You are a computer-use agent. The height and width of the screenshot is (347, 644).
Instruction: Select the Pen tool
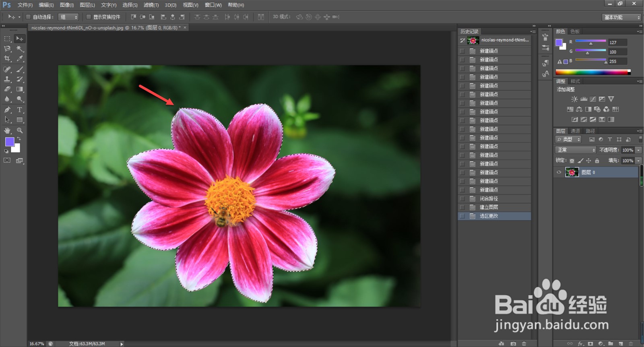[x=7, y=109]
